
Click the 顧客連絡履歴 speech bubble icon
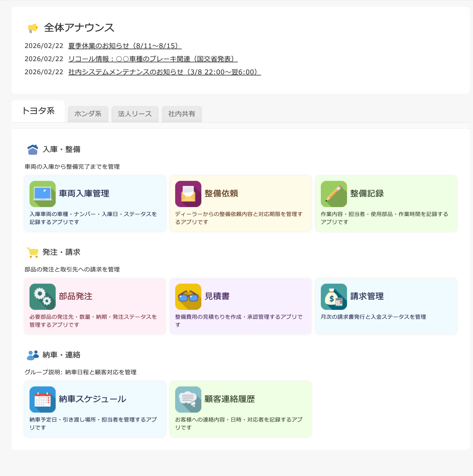(x=188, y=400)
